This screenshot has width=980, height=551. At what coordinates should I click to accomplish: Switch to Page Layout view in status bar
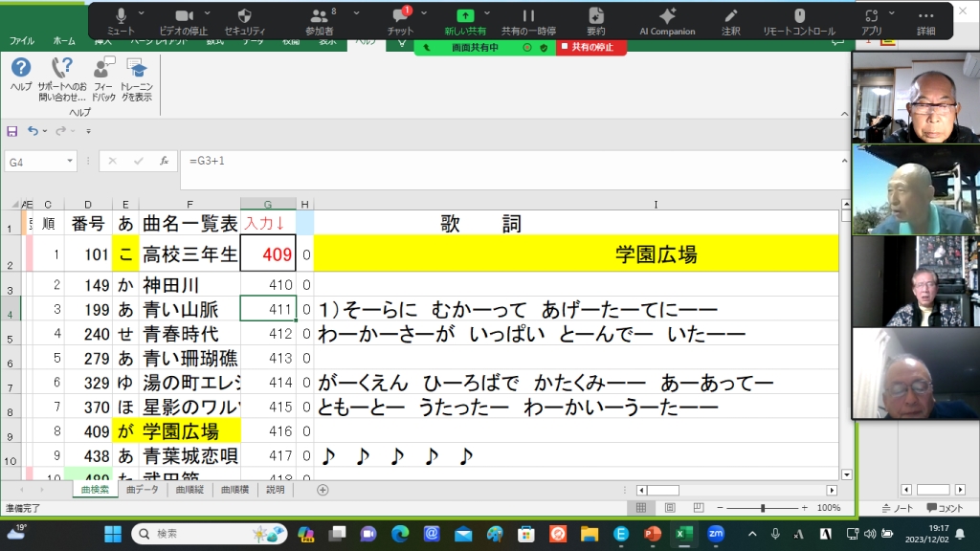pos(669,508)
